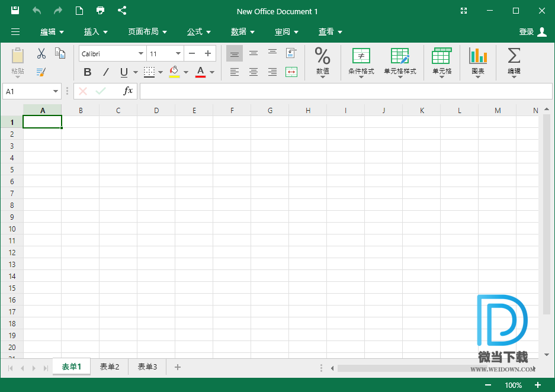Apply red font color
Screen dimensions: 555x392
click(200, 72)
